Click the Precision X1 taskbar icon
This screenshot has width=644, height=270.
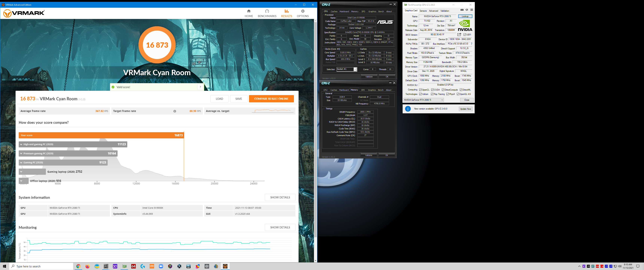coord(115,266)
